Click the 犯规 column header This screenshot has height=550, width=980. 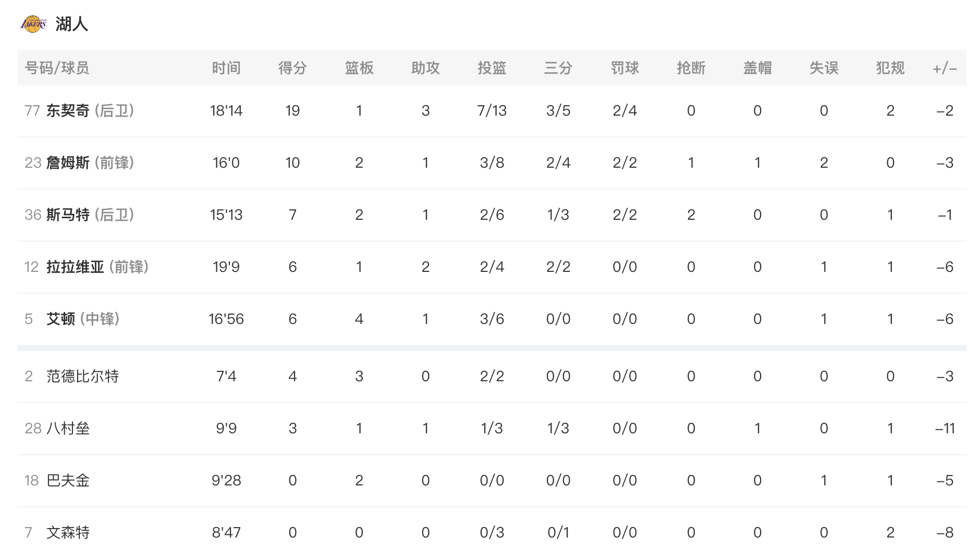[890, 68]
